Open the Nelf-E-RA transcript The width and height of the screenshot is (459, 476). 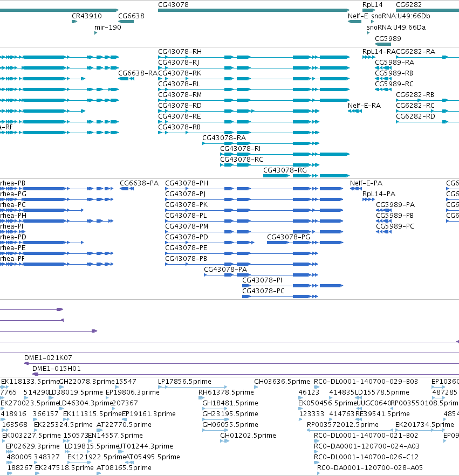click(364, 105)
